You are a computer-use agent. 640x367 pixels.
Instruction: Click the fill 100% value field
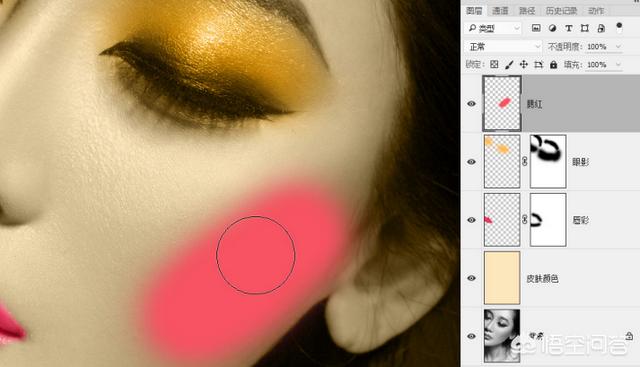pyautogui.click(x=599, y=65)
